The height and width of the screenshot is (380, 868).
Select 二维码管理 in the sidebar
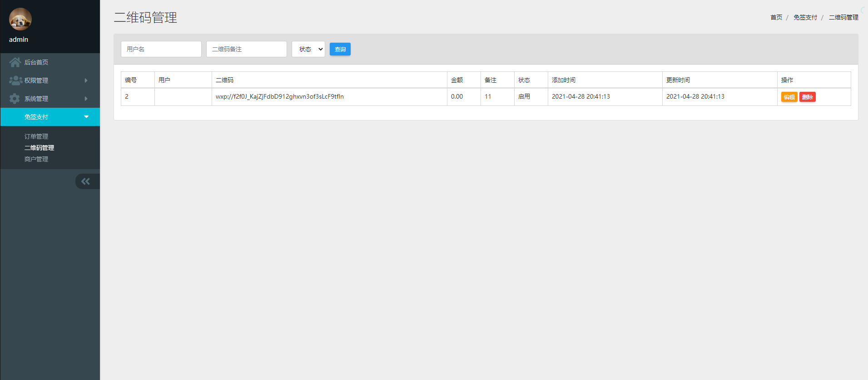click(39, 148)
